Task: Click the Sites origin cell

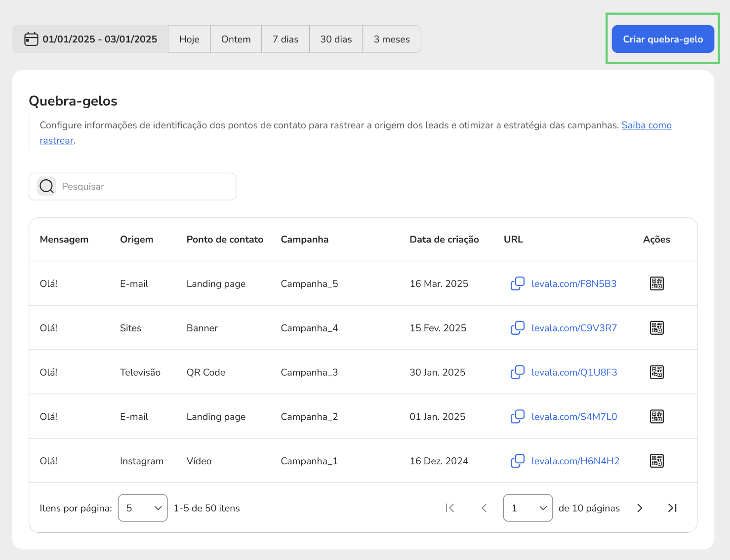Action: 131,328
